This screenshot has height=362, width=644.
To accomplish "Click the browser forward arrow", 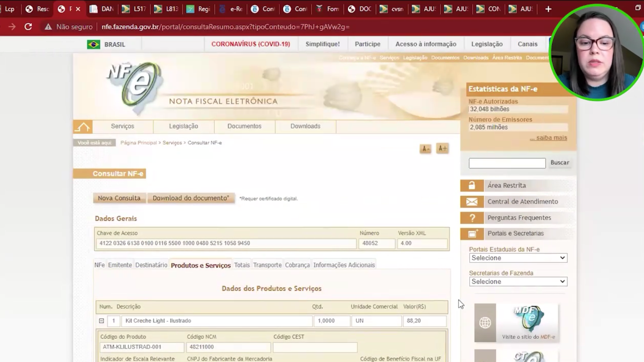I will coord(12,27).
